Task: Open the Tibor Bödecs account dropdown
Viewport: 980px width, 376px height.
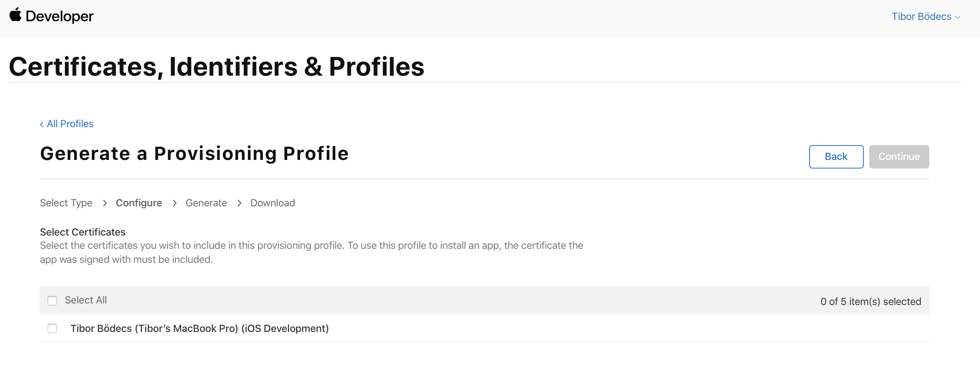Action: 925,16
